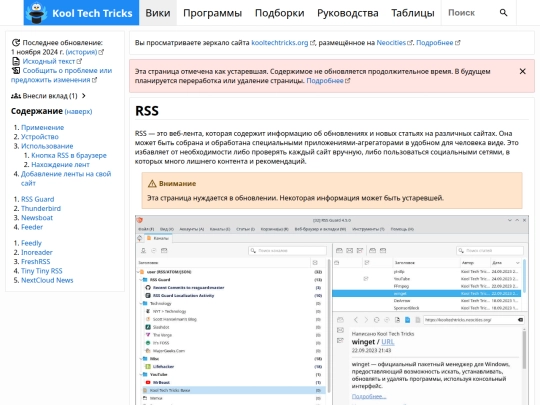
Task: Open the Inoreader contents link
Action: point(37,252)
